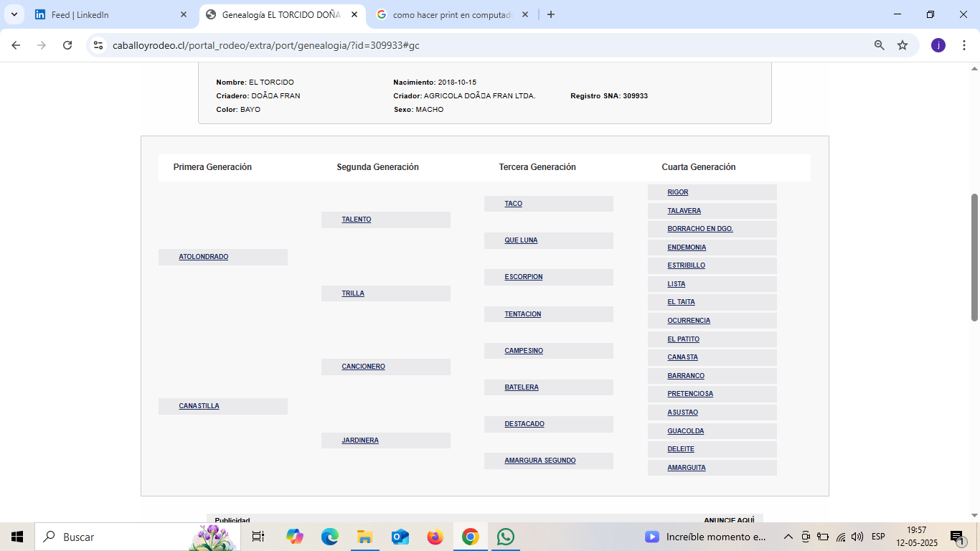Viewport: 980px width, 551px height.
Task: Open the AMARGURA SEGUNDO pedigree link
Action: point(540,461)
